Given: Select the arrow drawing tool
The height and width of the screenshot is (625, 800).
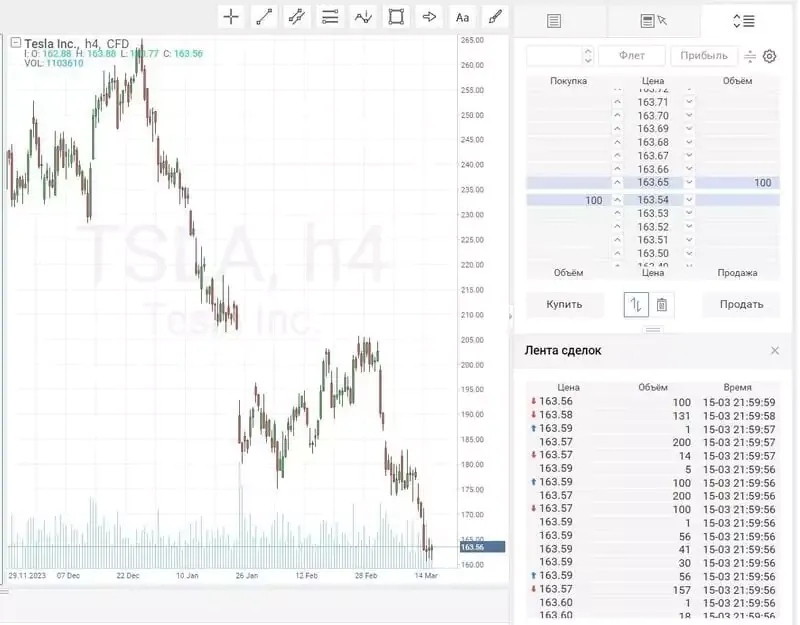Looking at the screenshot, I should pos(429,17).
